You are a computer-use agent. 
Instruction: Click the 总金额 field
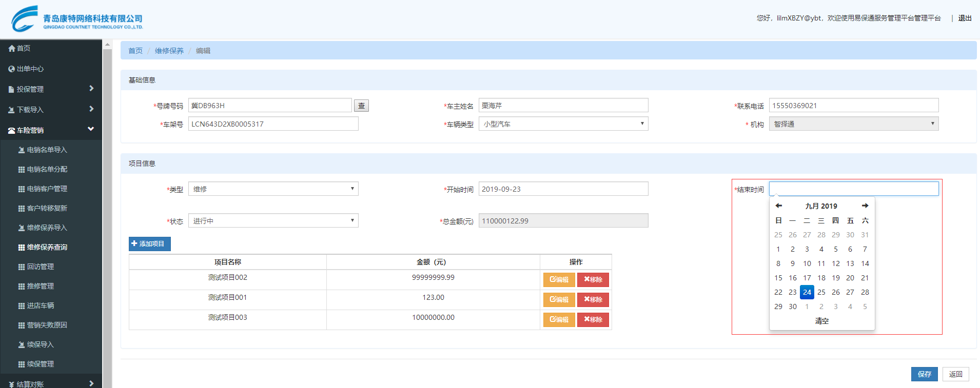click(x=563, y=221)
